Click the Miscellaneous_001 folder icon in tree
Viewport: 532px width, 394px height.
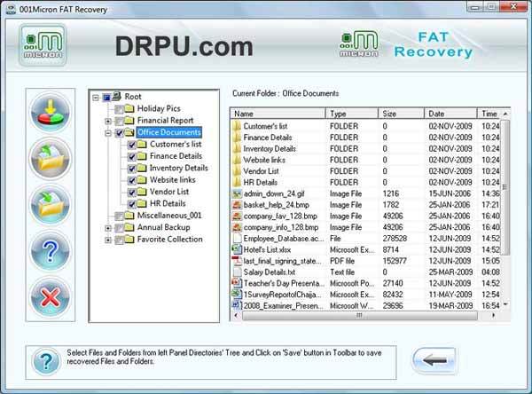click(129, 216)
